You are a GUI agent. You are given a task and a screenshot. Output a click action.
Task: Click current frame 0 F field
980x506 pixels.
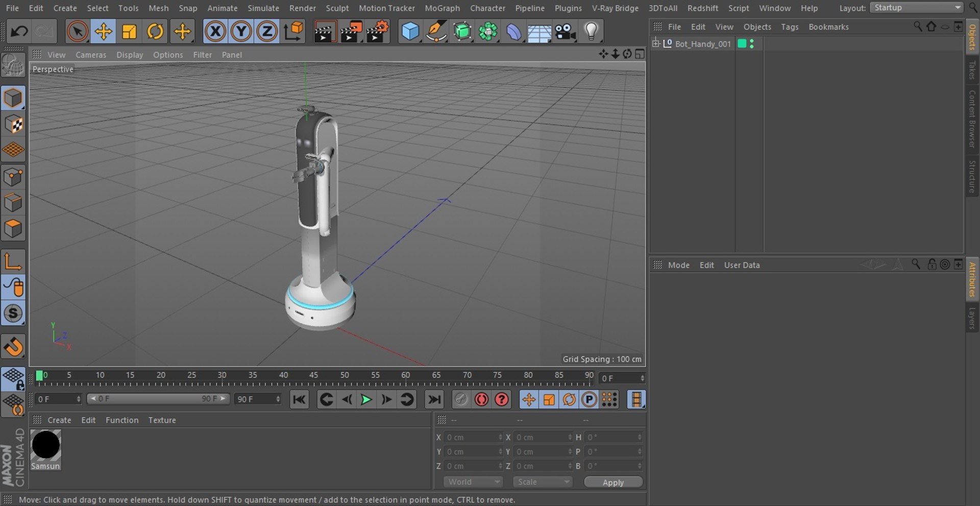coord(623,378)
